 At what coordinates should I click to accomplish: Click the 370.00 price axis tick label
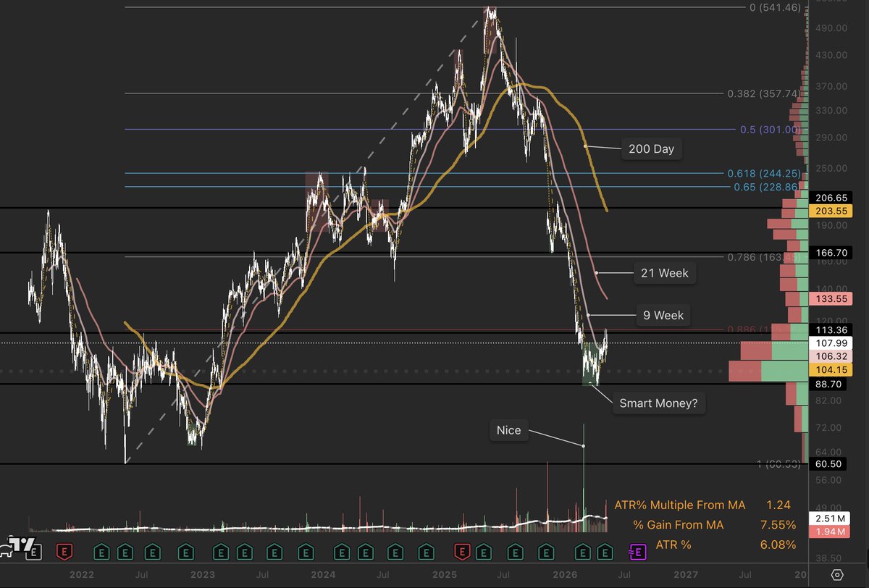point(830,86)
